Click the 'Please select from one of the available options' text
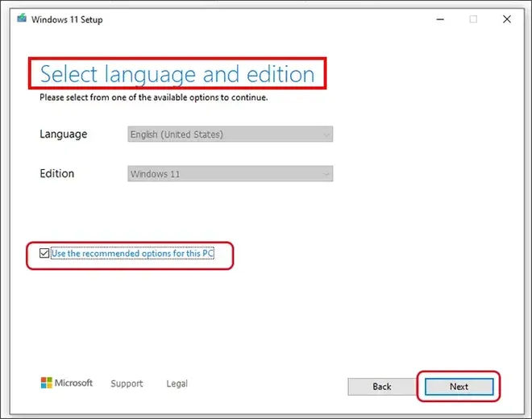 point(154,97)
